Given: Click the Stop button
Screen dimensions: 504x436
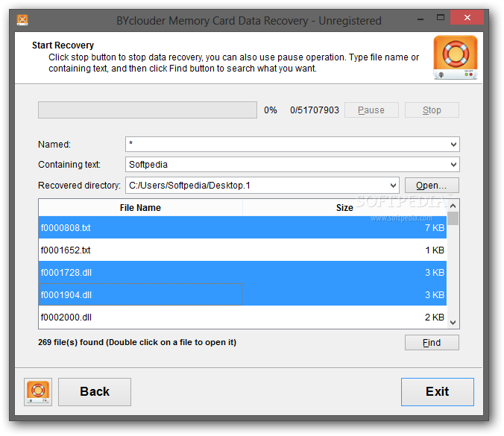Looking at the screenshot, I should (x=432, y=110).
